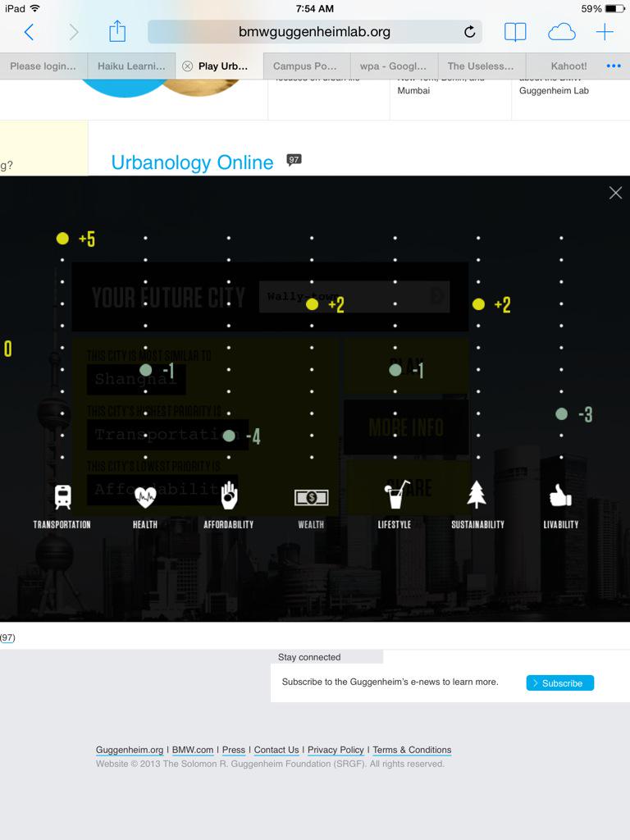Viewport: 630px width, 840px height.
Task: Click the TRANSPORTATION label
Action: (x=62, y=524)
